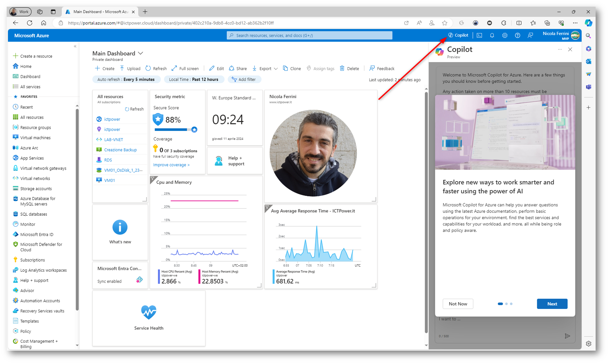609x364 pixels.
Task: Click the Storage accounts sidebar icon
Action: point(15,188)
